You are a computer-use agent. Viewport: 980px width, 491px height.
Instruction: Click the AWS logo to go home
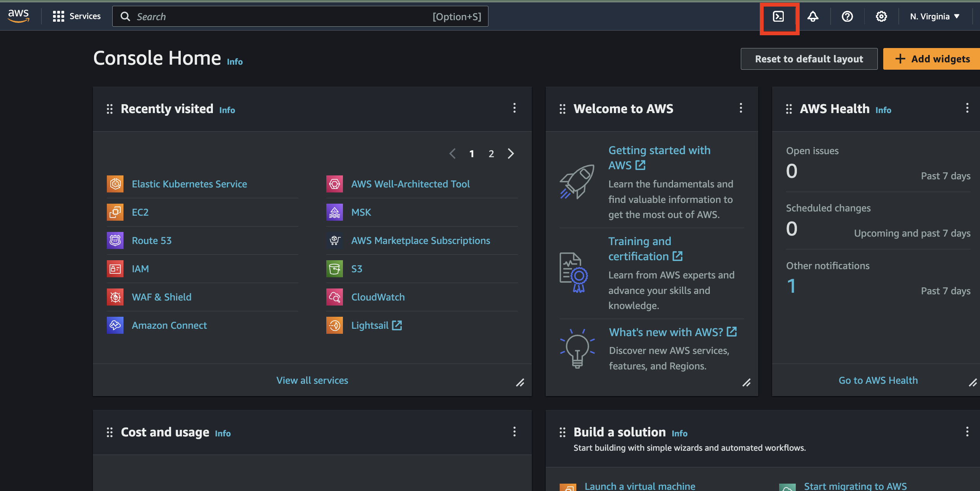tap(18, 16)
